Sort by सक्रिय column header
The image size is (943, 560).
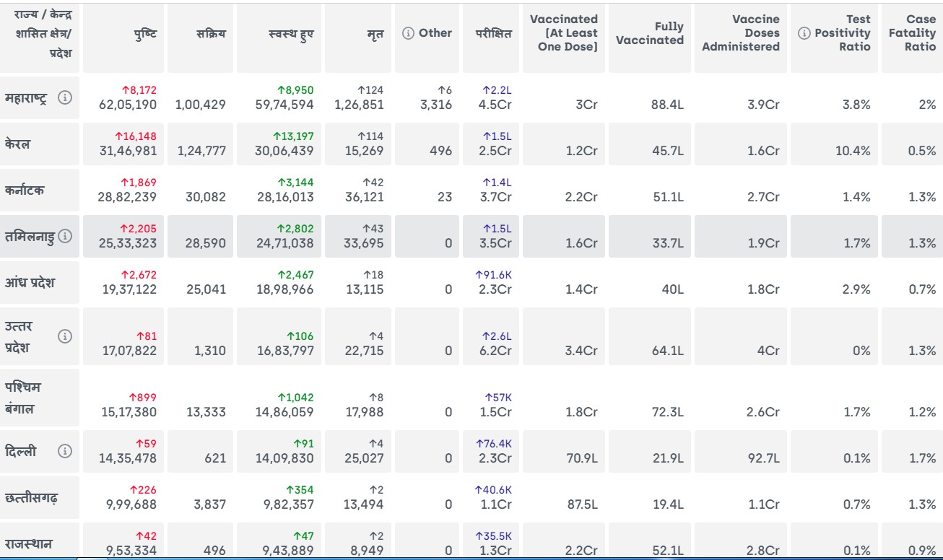(211, 34)
